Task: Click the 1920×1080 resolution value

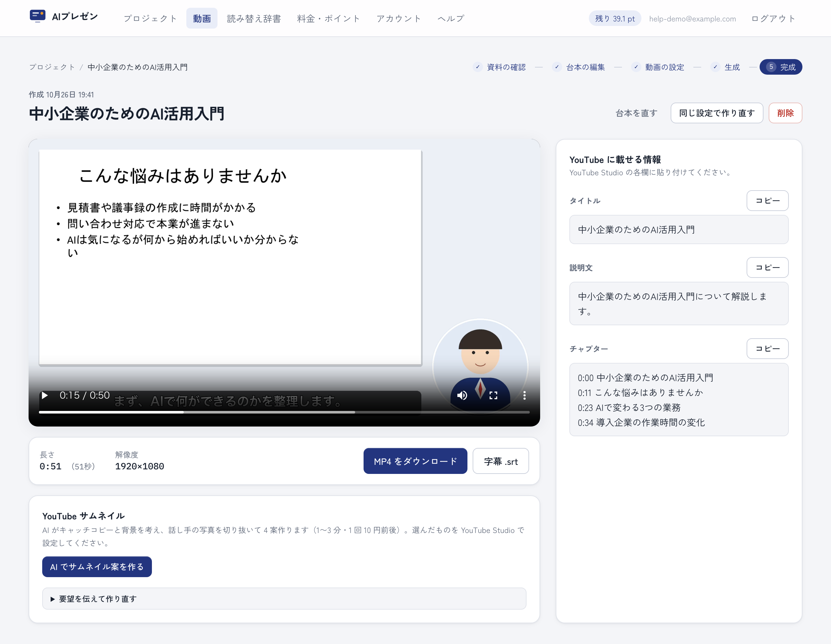Action: pos(139,466)
